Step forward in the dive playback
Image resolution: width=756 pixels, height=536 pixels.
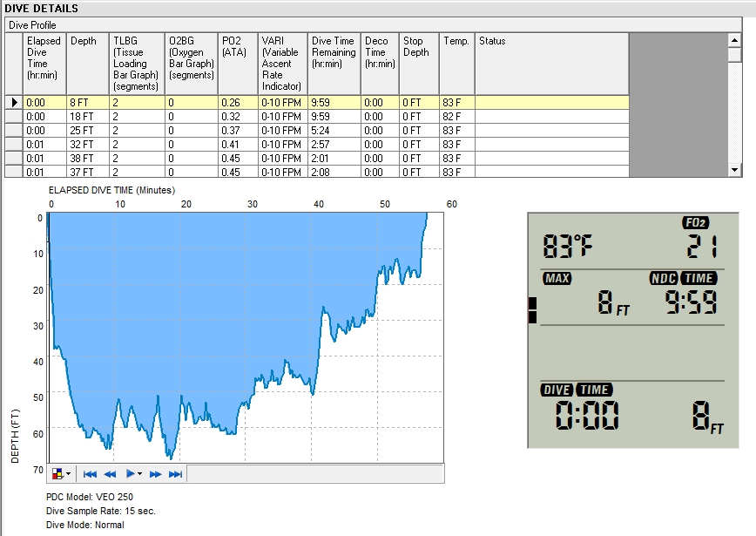(155, 474)
